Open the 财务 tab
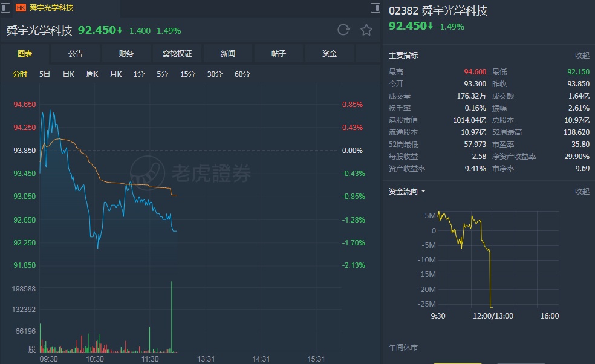Image resolution: width=595 pixels, height=364 pixels. pyautogui.click(x=126, y=54)
